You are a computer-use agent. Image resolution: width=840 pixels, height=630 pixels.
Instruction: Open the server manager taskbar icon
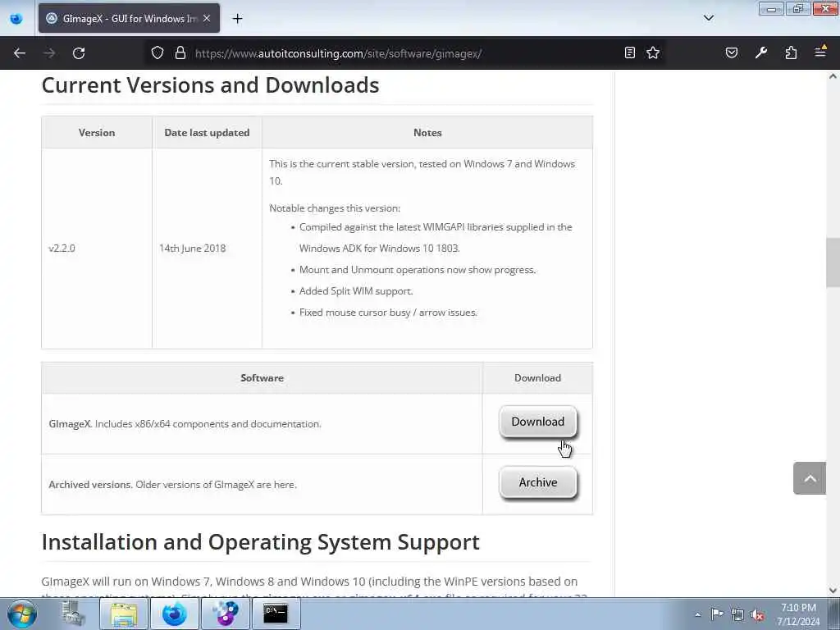[73, 614]
